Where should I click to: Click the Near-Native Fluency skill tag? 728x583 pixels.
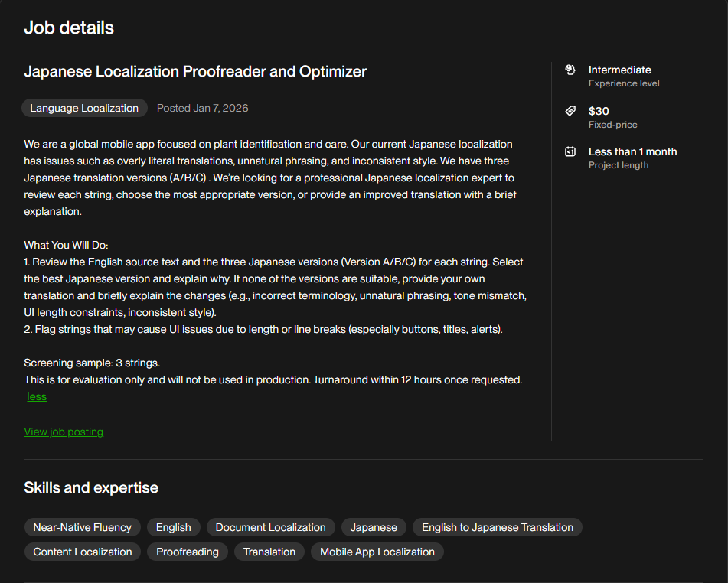coord(83,527)
